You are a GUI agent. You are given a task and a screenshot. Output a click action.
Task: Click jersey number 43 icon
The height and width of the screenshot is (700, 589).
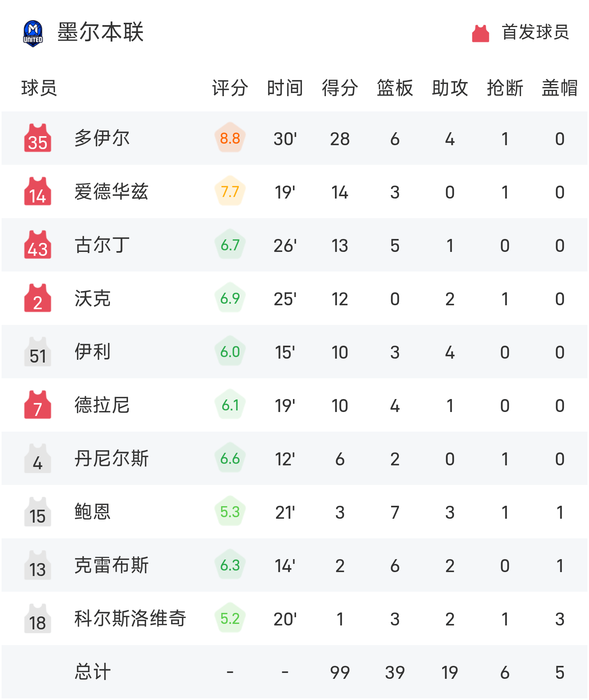point(38,245)
